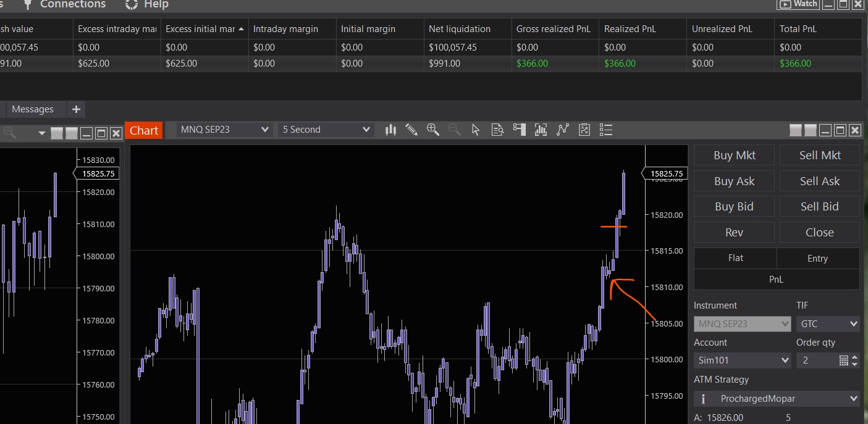Click left chart's second window link square
This screenshot has width=868, height=424.
[x=72, y=133]
